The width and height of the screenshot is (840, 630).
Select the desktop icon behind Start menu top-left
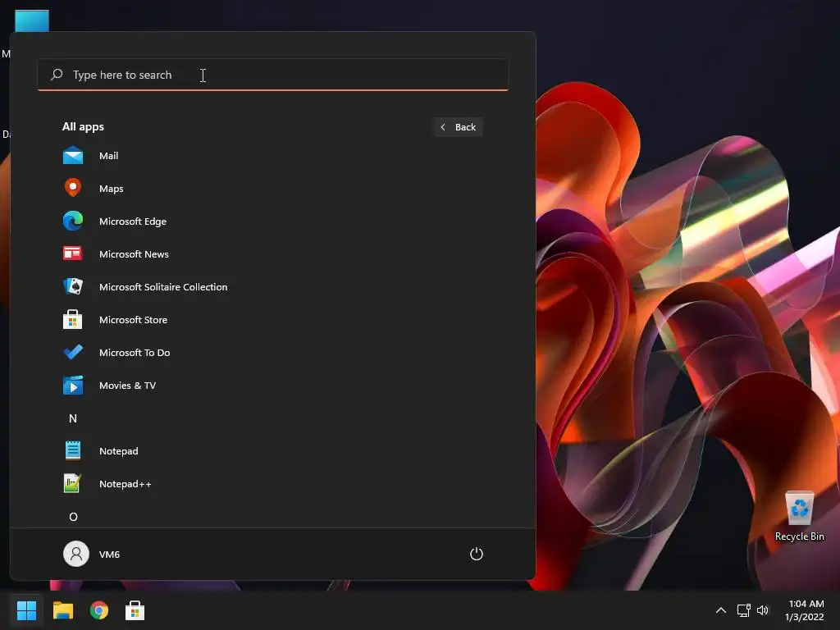coord(32,21)
